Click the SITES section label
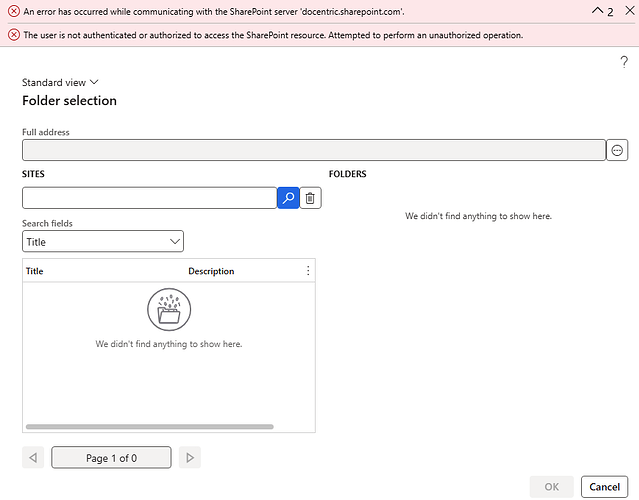Screen dimensions: 639x500 pyautogui.click(x=33, y=174)
